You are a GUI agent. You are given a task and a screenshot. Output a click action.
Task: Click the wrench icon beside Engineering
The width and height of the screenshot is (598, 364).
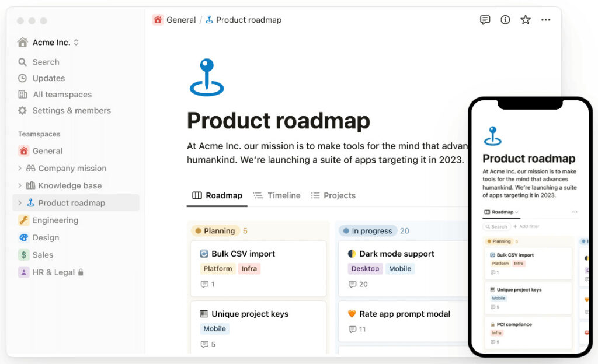pyautogui.click(x=23, y=220)
